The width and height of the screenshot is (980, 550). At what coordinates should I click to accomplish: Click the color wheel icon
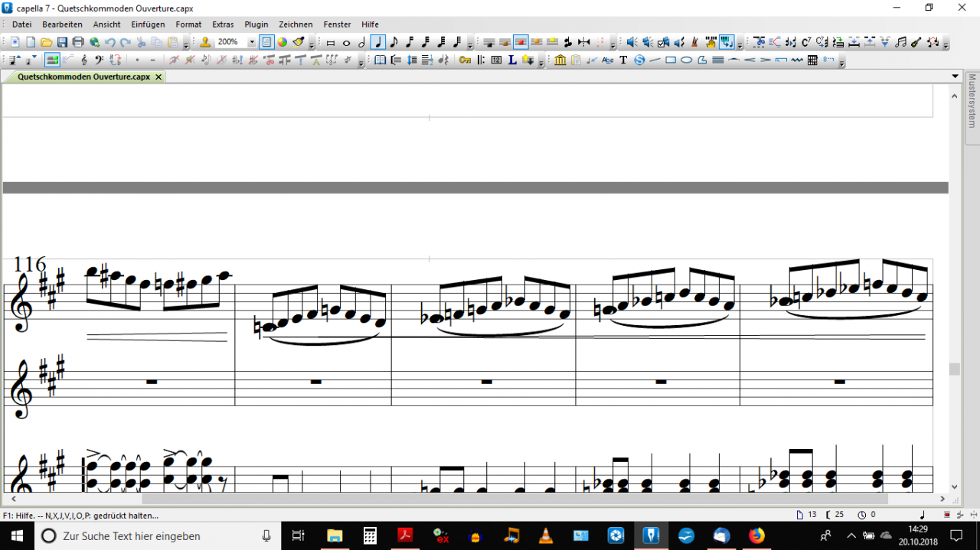[x=283, y=42]
